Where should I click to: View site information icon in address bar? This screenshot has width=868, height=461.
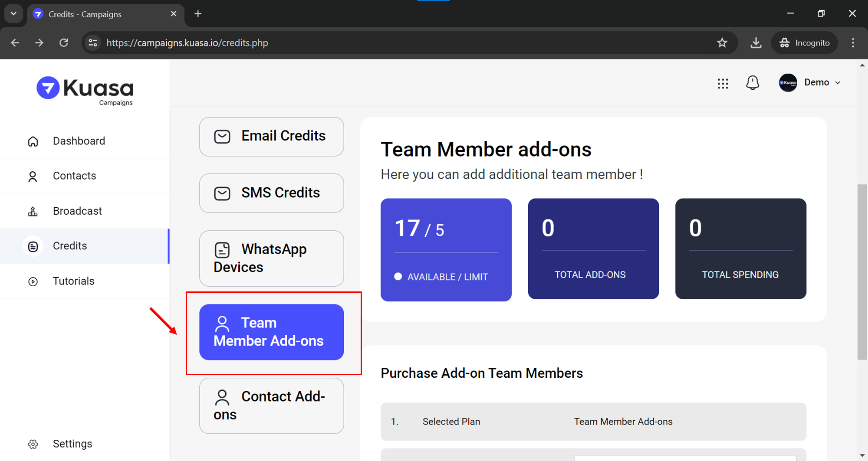pos(93,43)
